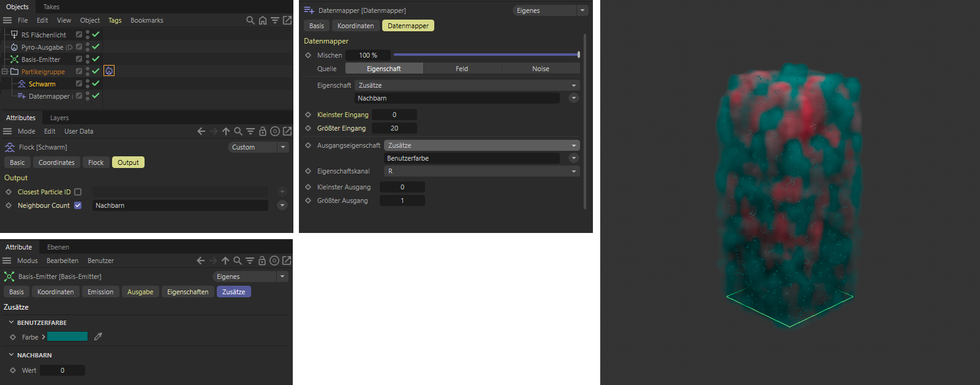Select the Flock tab in Schwarm attributes
Viewport: 980px width, 385px height.
[x=96, y=162]
